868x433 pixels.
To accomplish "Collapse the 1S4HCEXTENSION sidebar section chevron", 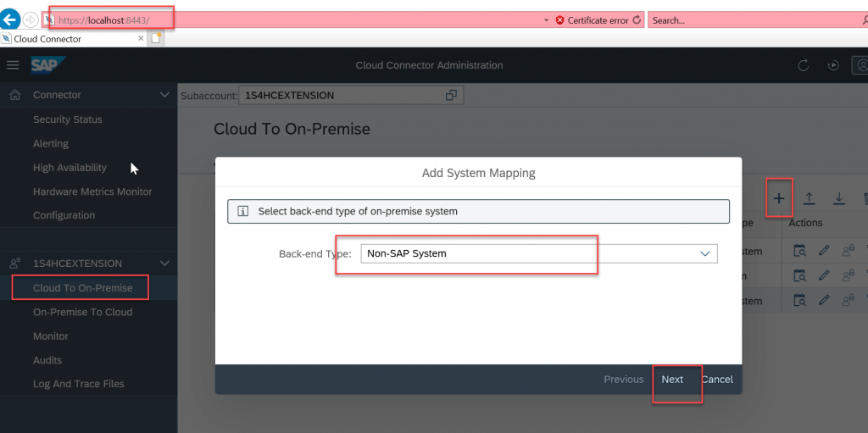I will 164,263.
